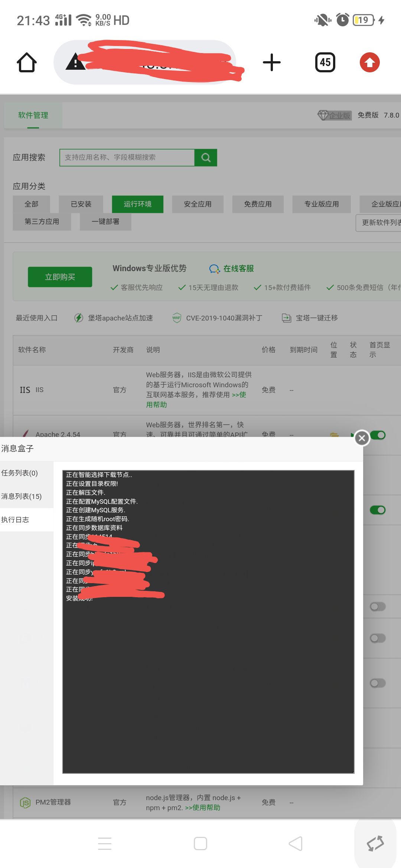
Task: Tap the alarm clock status icon
Action: point(342,20)
